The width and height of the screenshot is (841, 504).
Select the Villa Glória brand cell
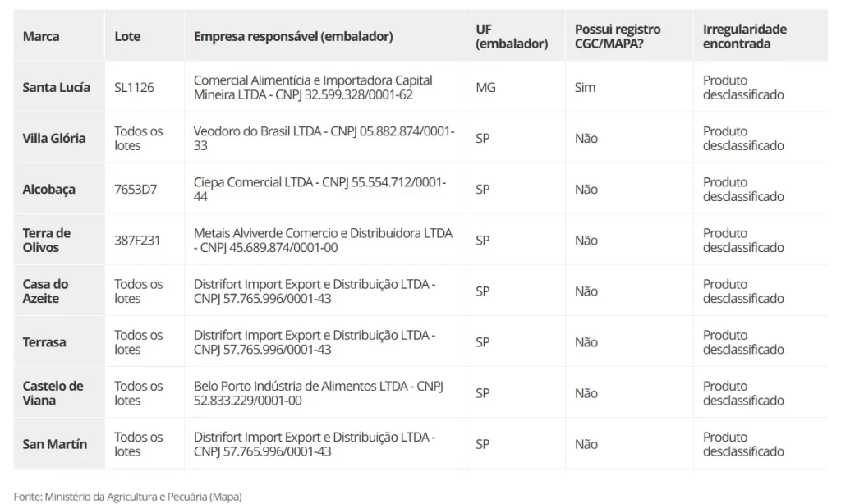(x=54, y=138)
